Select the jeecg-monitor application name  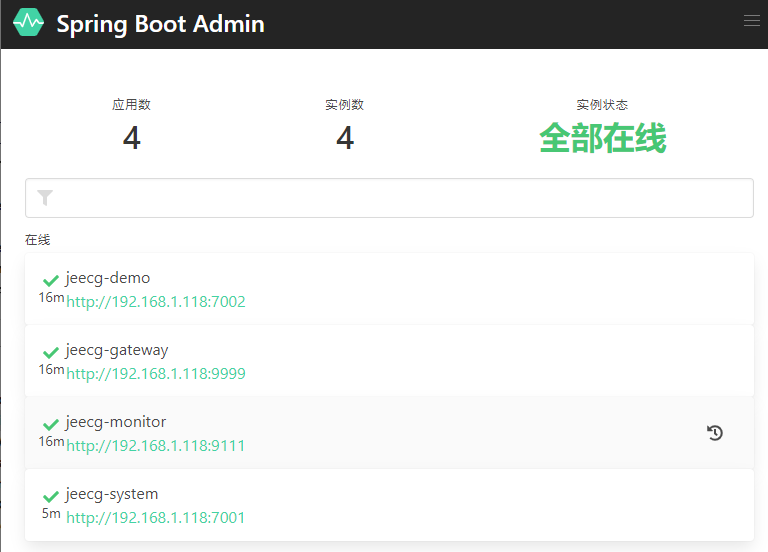click(x=116, y=422)
